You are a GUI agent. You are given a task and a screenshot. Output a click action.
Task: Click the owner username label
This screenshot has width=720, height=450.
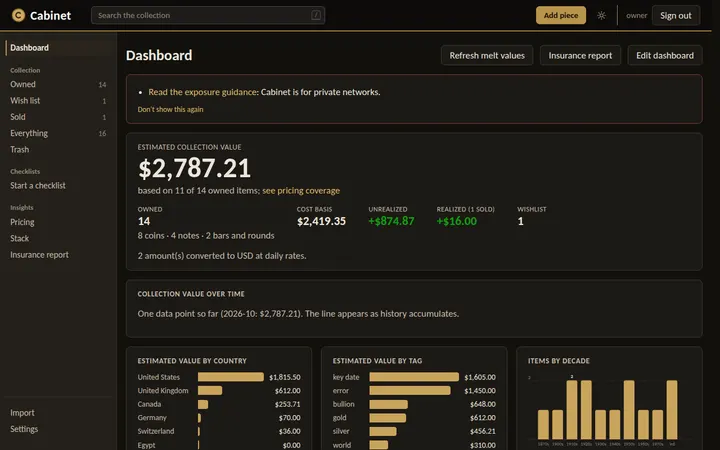pos(636,16)
